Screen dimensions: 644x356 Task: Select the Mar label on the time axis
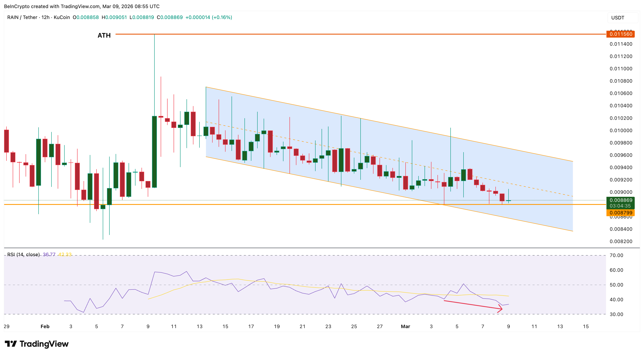pos(406,327)
